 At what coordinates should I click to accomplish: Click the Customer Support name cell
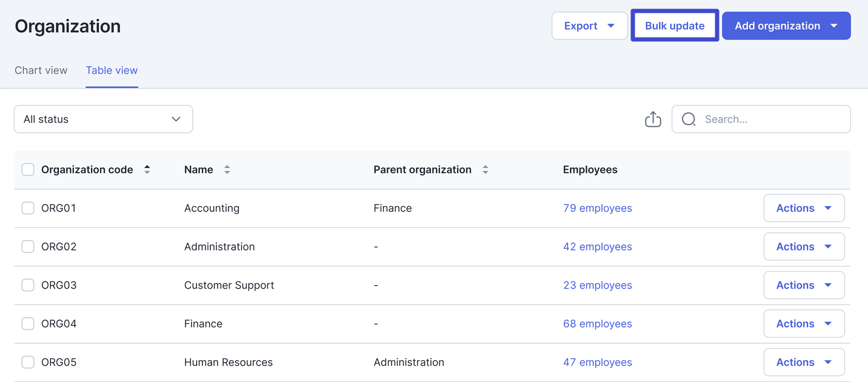pyautogui.click(x=229, y=285)
